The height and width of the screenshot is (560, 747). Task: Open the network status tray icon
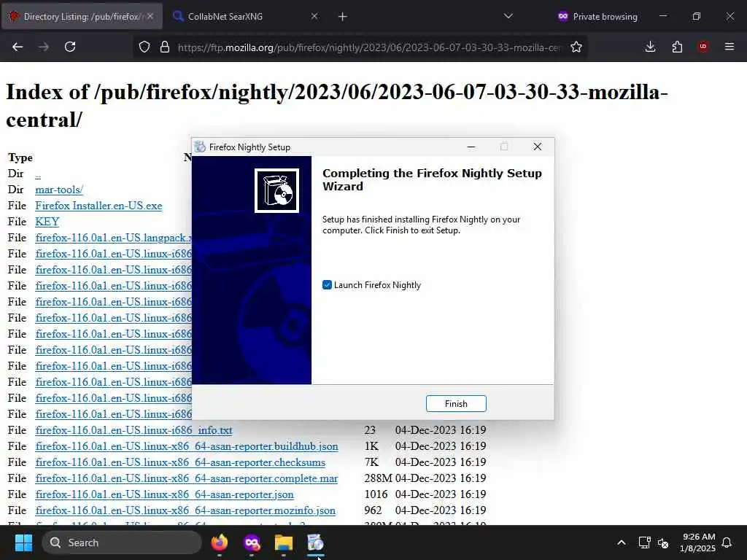click(644, 542)
